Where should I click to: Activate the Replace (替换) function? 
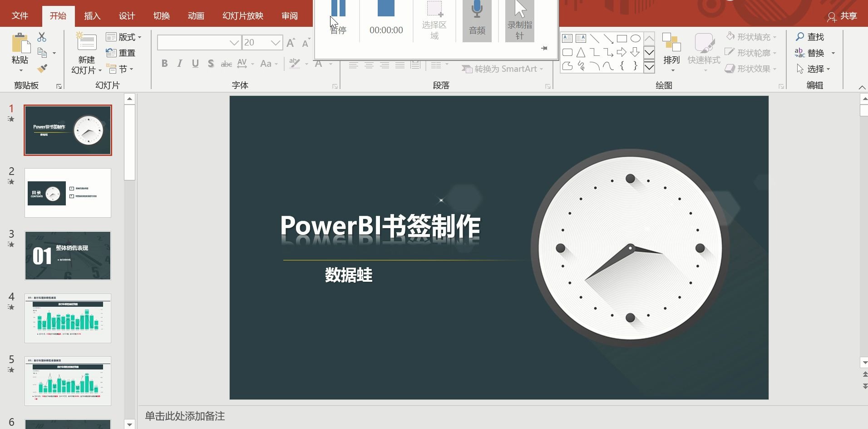[x=814, y=53]
